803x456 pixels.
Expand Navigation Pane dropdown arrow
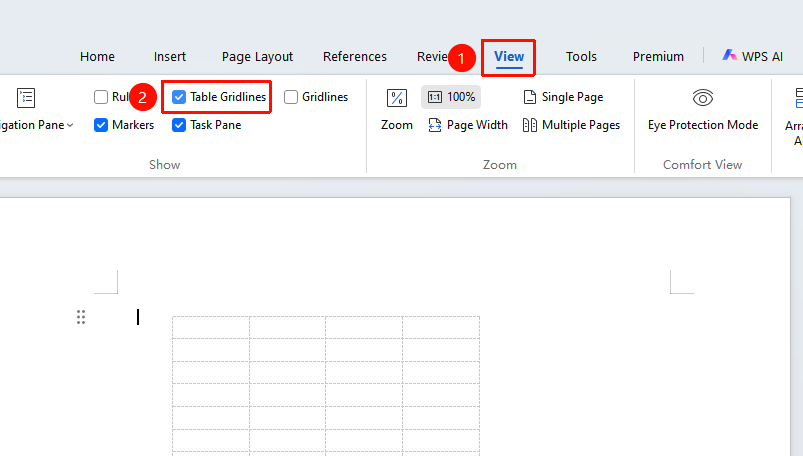tap(70, 126)
